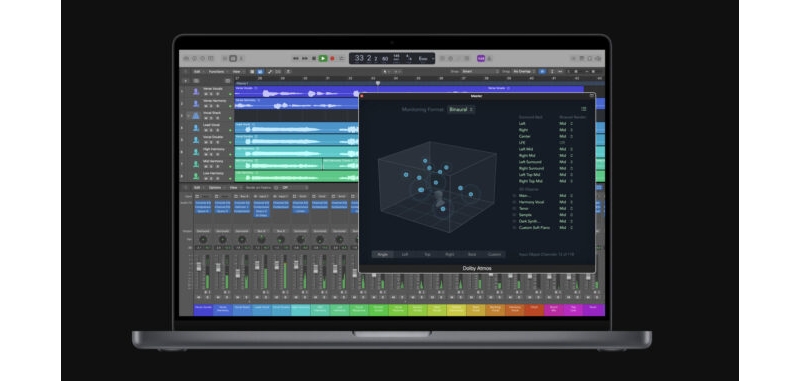
Task: Mute the Verse Vocals mixer channel strip
Action: tap(199, 297)
